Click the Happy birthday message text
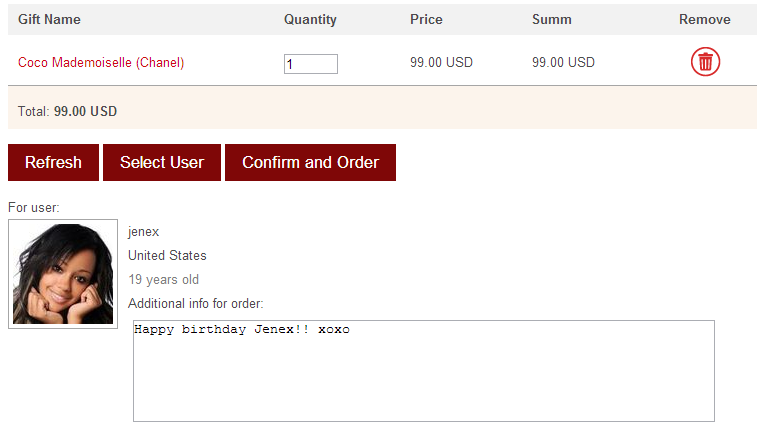The height and width of the screenshot is (431, 761). click(x=242, y=329)
